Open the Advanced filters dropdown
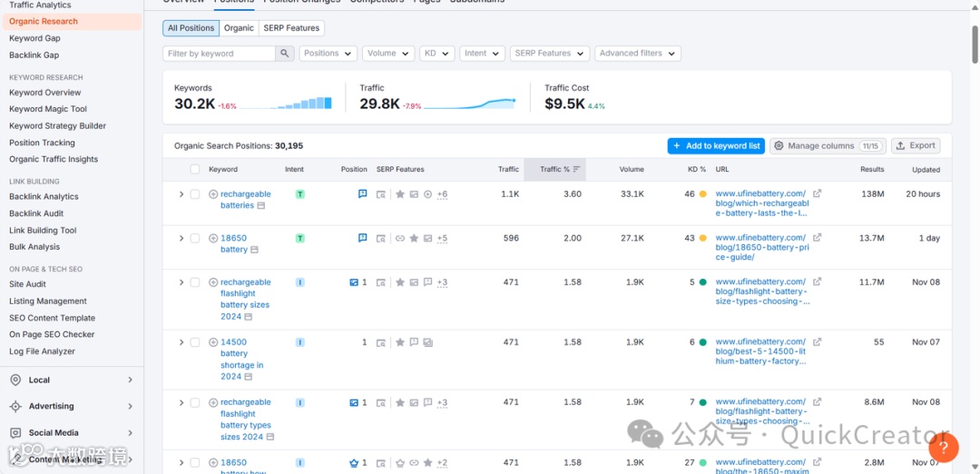 tap(638, 54)
